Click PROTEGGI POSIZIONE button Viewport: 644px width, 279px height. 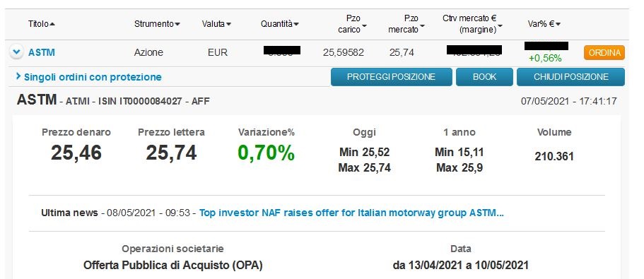click(x=391, y=77)
